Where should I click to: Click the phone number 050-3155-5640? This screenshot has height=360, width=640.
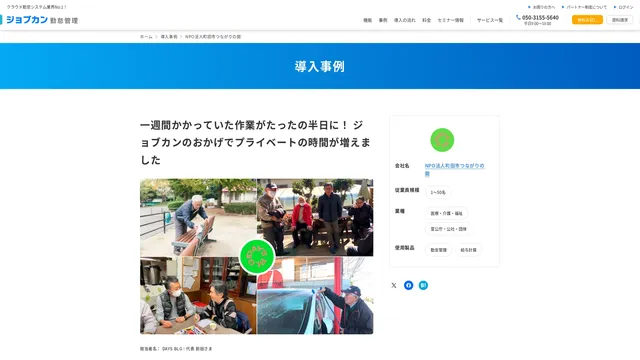point(540,18)
